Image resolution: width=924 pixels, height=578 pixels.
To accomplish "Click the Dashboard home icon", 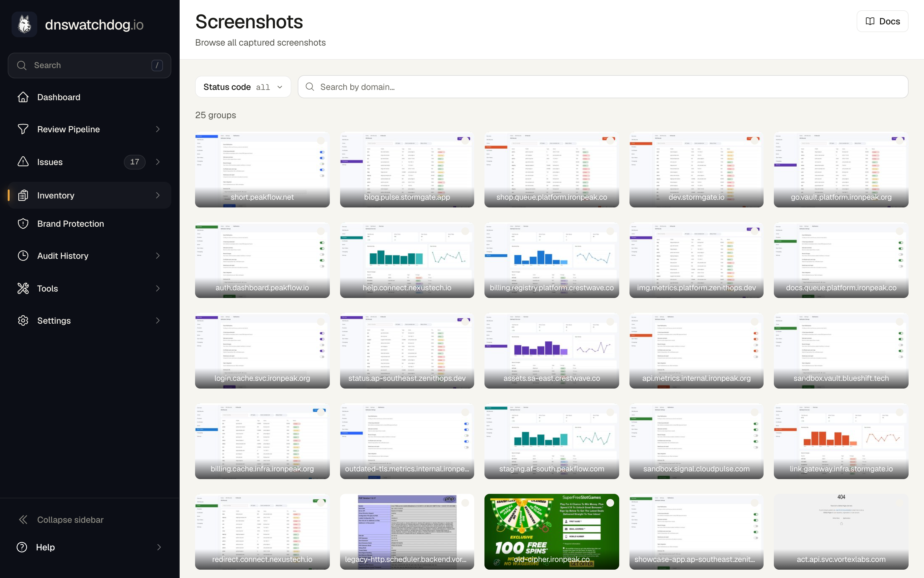I will (23, 97).
